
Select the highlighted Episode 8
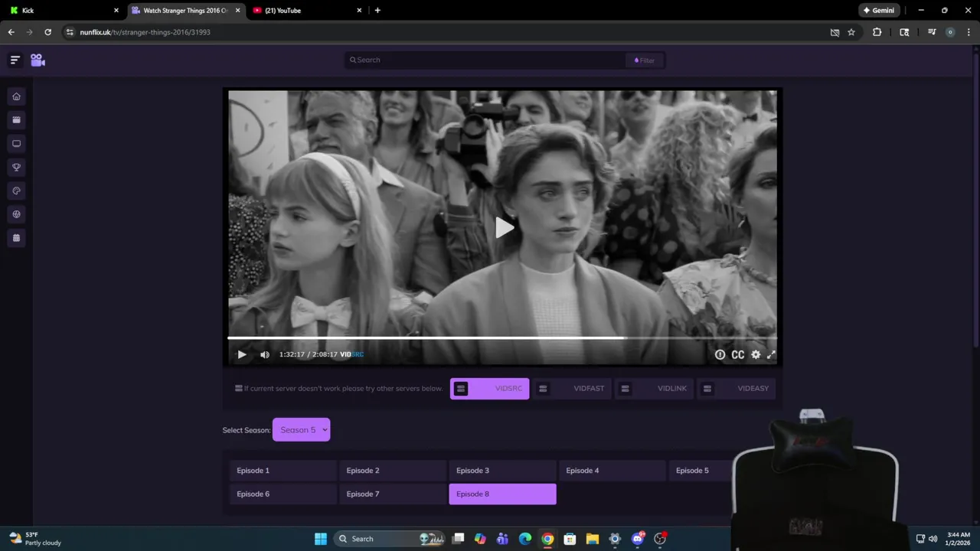point(502,494)
